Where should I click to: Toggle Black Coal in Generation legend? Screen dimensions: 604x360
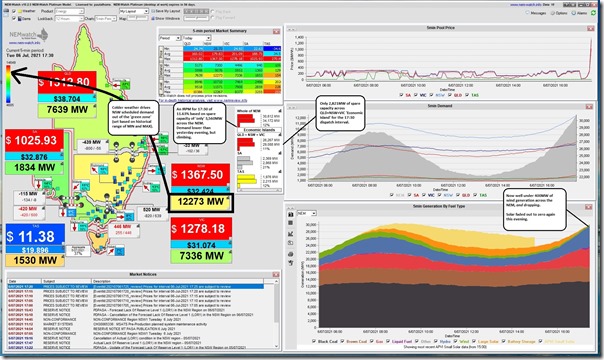coord(314,341)
